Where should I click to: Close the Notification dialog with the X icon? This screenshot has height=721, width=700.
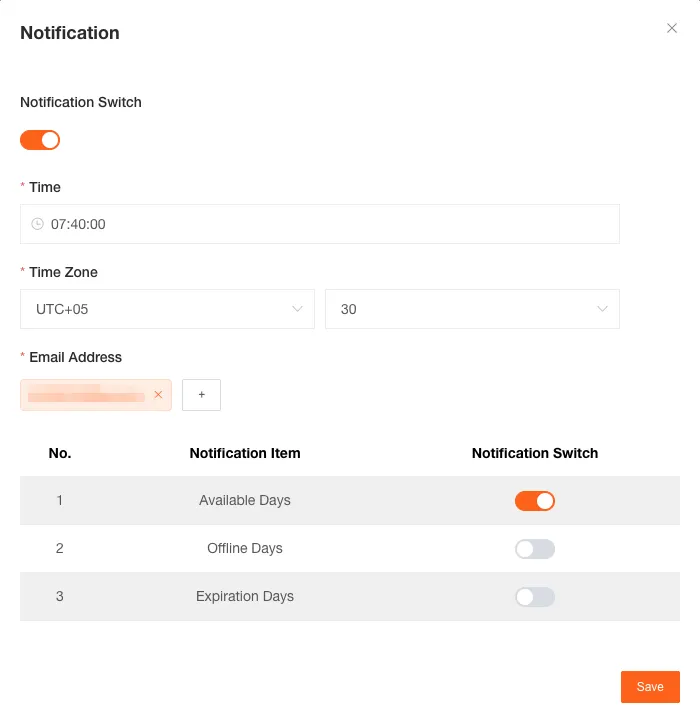coord(672,29)
